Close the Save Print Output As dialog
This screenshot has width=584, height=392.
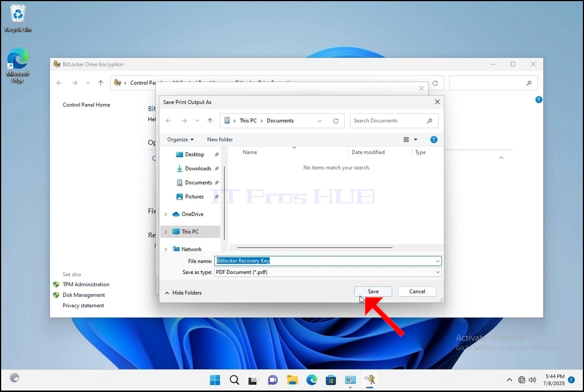point(437,102)
